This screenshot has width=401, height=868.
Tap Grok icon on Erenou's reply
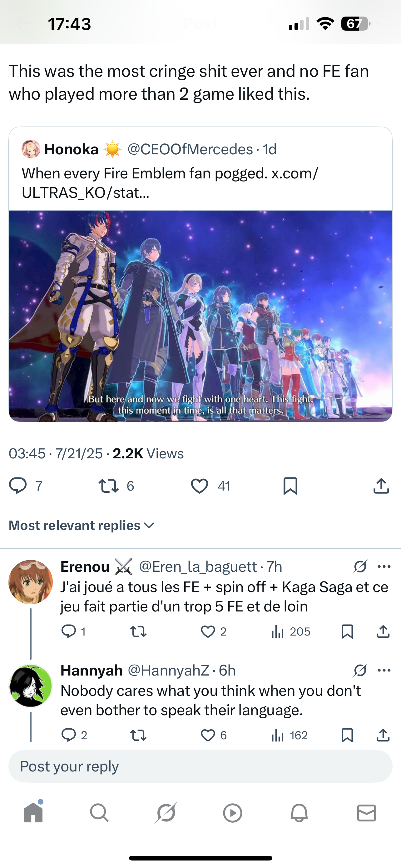[x=360, y=566]
